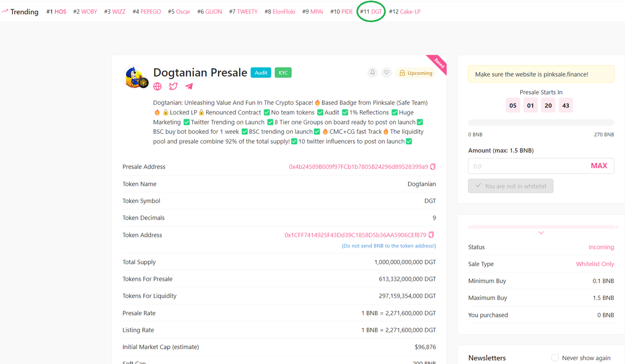The image size is (625, 364).
Task: Click the lock icon in the Upcoming badge
Action: tap(402, 73)
